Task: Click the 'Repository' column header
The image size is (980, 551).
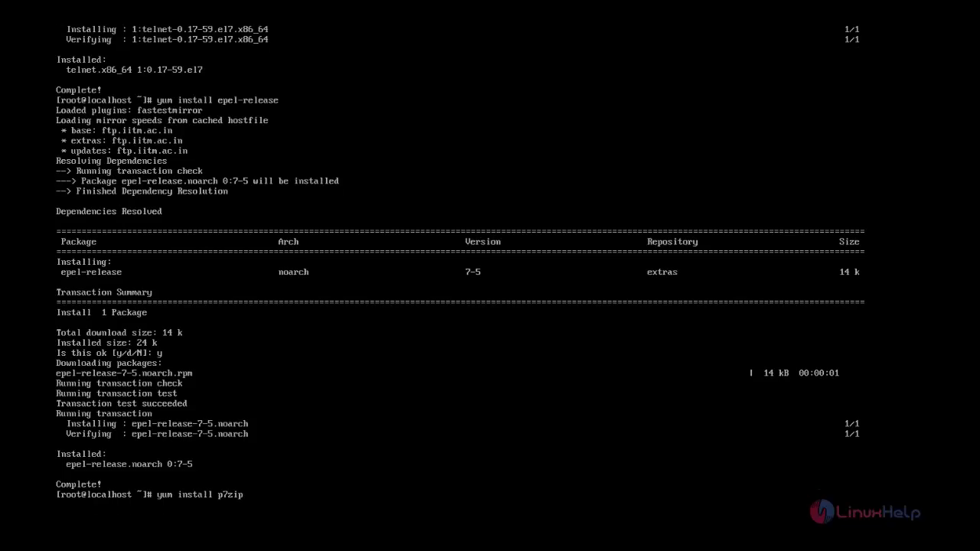Action: click(x=672, y=242)
